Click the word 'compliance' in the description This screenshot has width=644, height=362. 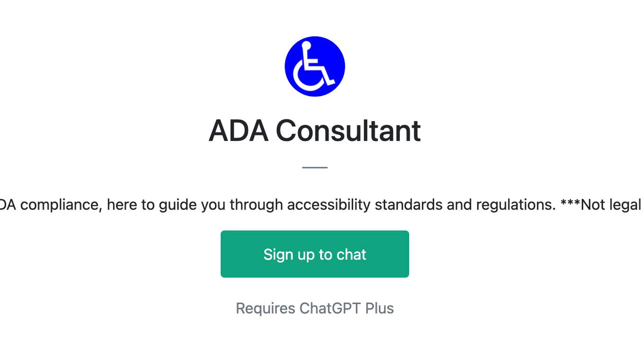point(60,205)
